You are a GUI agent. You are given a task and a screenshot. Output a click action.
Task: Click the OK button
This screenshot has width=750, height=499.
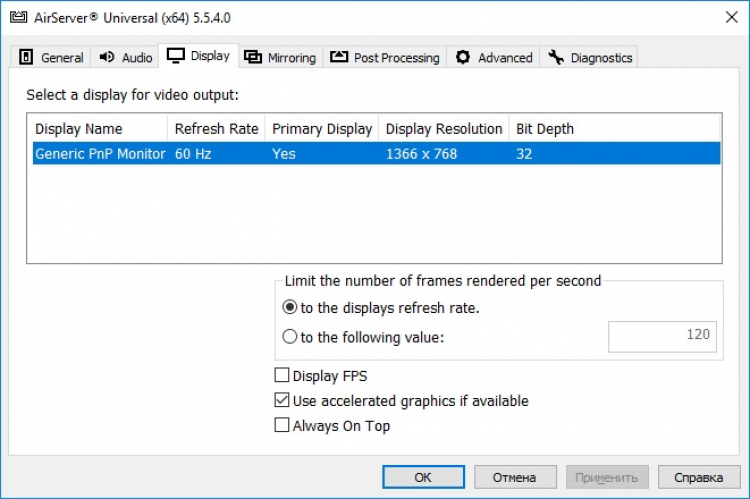[x=423, y=477]
